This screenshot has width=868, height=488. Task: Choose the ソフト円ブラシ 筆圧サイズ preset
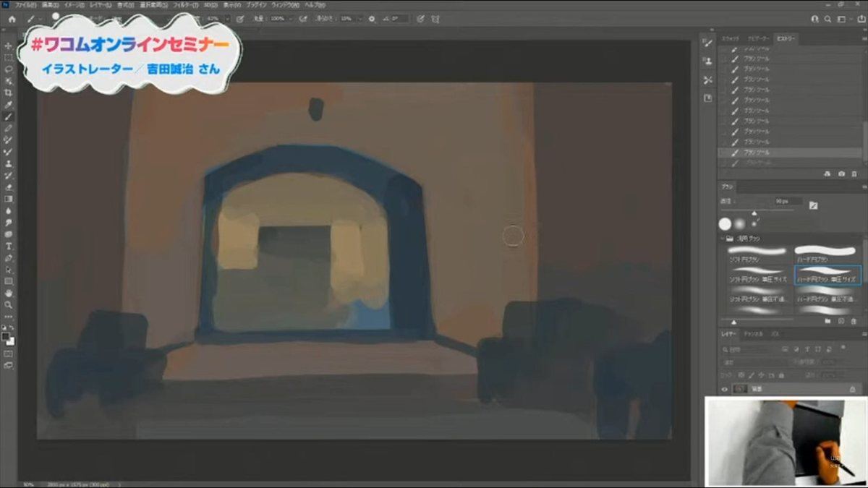[757, 274]
